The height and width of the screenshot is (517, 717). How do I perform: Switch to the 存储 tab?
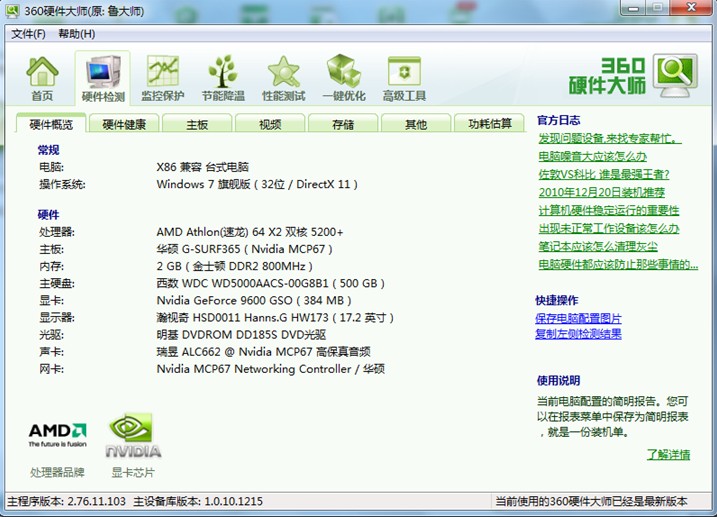[343, 124]
